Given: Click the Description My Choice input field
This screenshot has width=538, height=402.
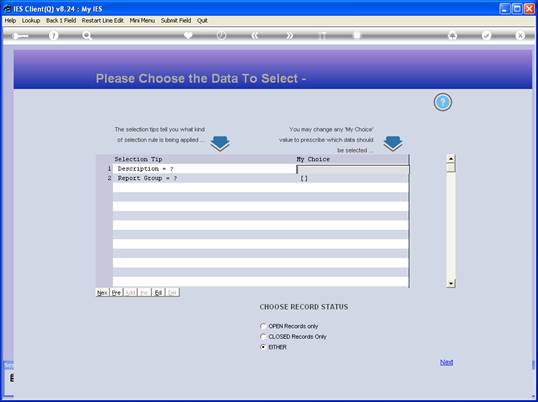Looking at the screenshot, I should (x=352, y=169).
